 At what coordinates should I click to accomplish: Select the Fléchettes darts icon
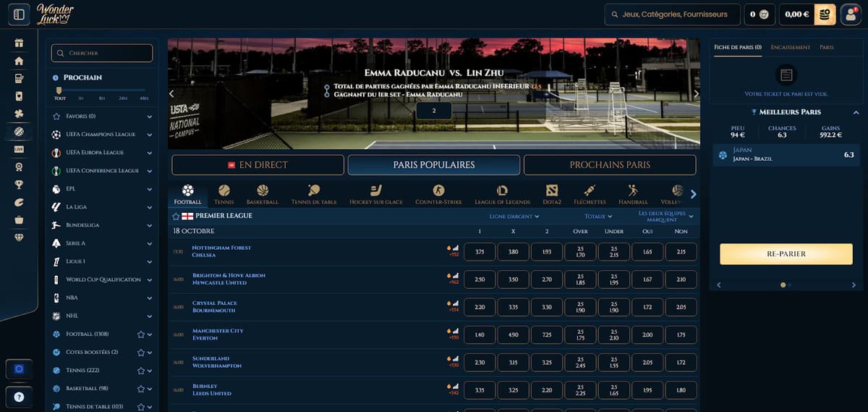[x=590, y=194]
